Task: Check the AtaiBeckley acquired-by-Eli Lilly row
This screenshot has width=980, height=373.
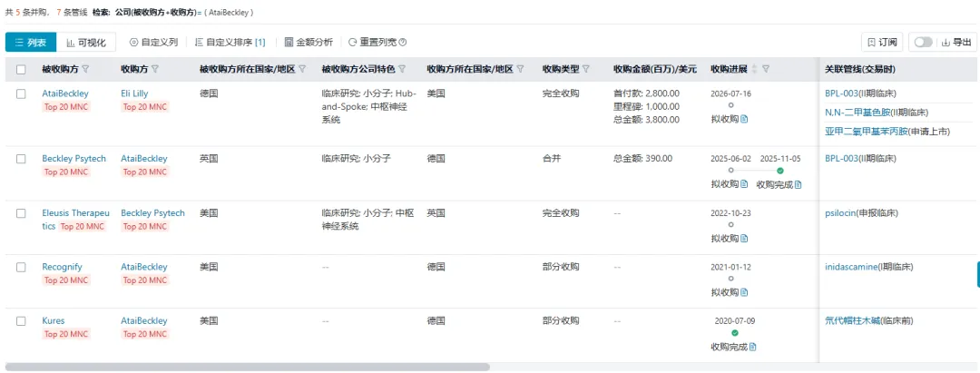Action: 21,93
